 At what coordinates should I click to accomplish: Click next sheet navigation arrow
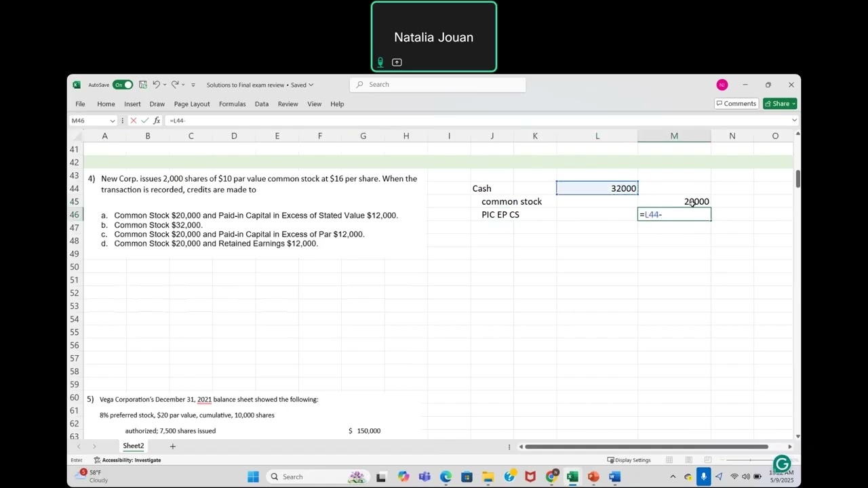pos(94,446)
